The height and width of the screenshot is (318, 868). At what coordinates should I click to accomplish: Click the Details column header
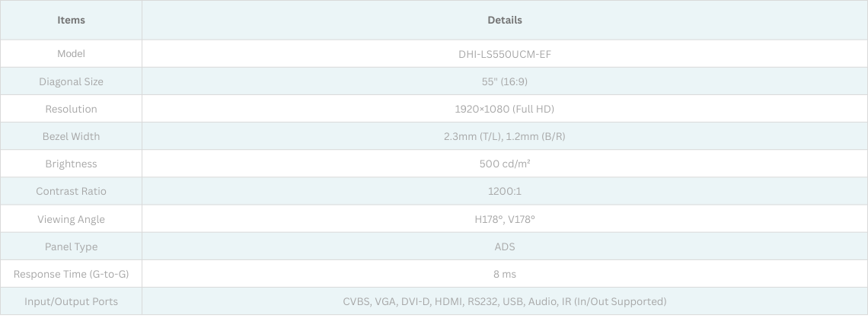click(504, 20)
